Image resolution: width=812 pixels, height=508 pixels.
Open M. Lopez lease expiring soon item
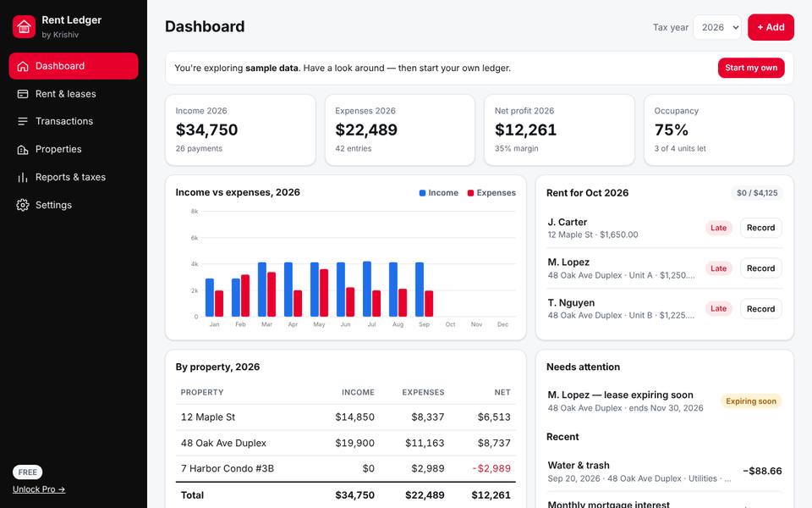pos(665,401)
